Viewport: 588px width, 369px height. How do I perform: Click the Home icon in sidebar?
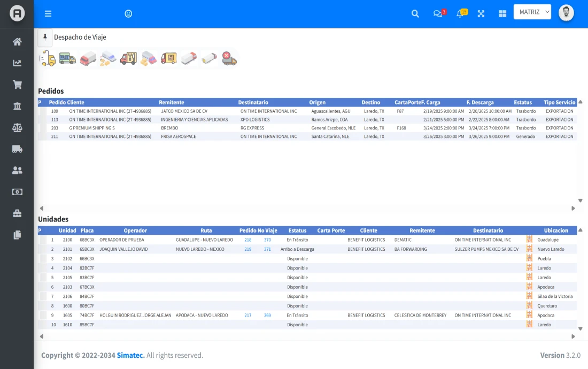(x=17, y=42)
